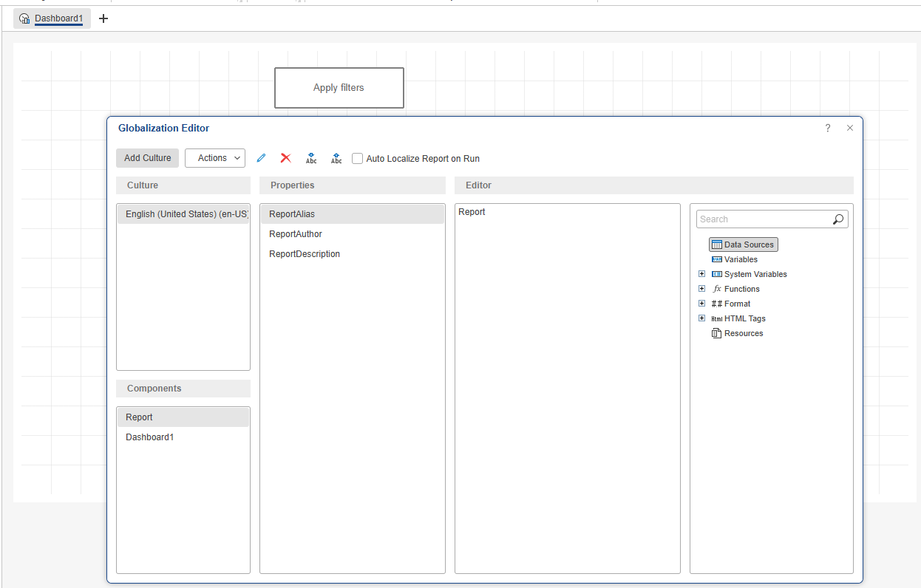Click inside the Search input field
The image size is (921, 588).
point(761,219)
